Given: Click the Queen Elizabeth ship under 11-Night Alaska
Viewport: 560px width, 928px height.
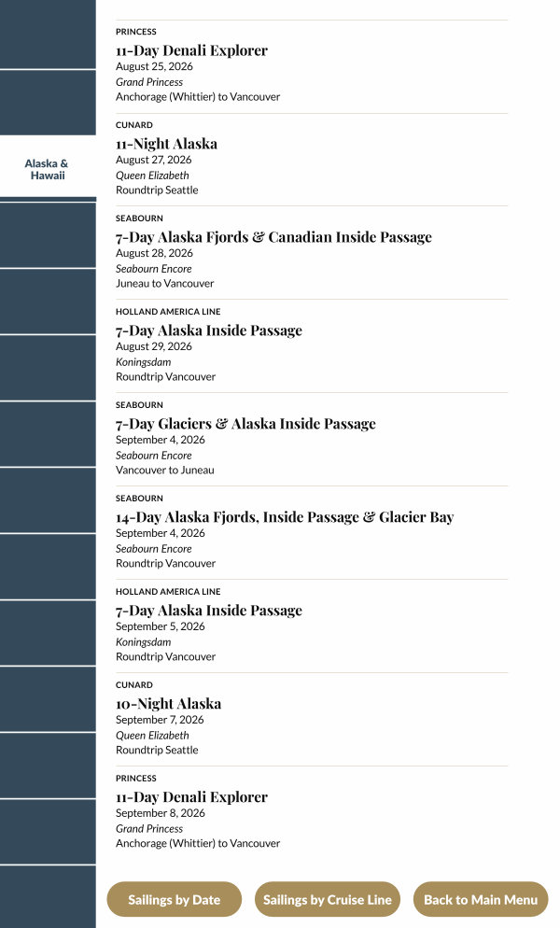Looking at the screenshot, I should coord(152,175).
